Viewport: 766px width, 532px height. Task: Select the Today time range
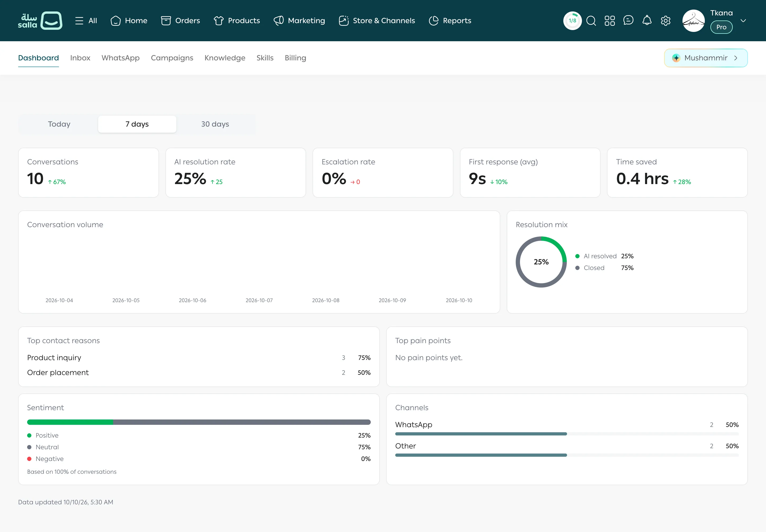[x=59, y=124]
